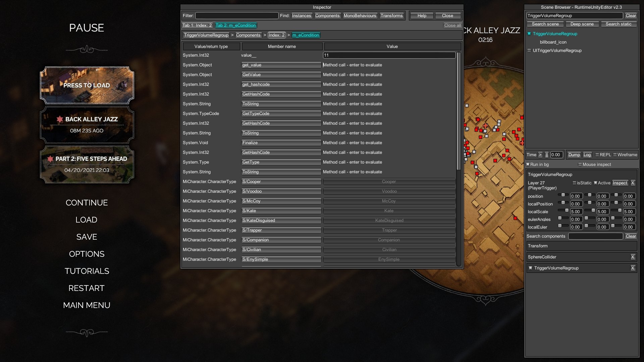The height and width of the screenshot is (362, 644).
Task: Click Search static button
Action: pyautogui.click(x=618, y=24)
